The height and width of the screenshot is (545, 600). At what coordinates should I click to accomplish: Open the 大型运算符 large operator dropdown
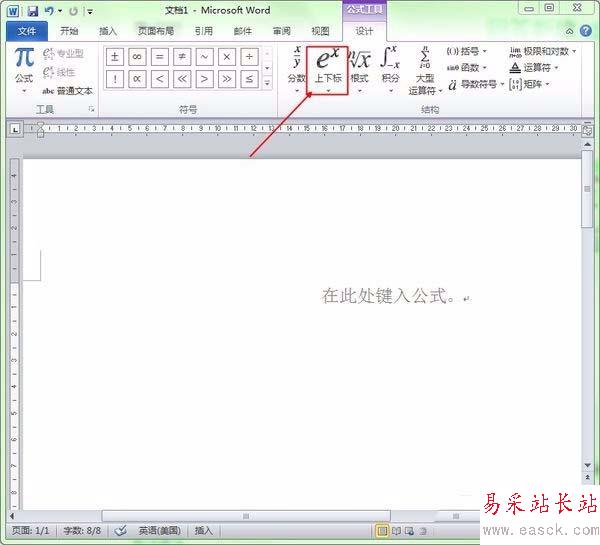click(x=425, y=70)
